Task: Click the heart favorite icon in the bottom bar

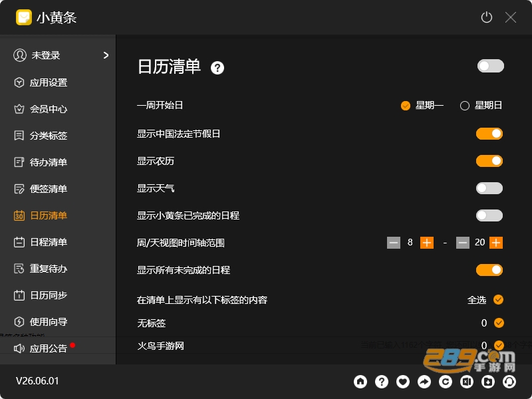Action: tap(403, 382)
